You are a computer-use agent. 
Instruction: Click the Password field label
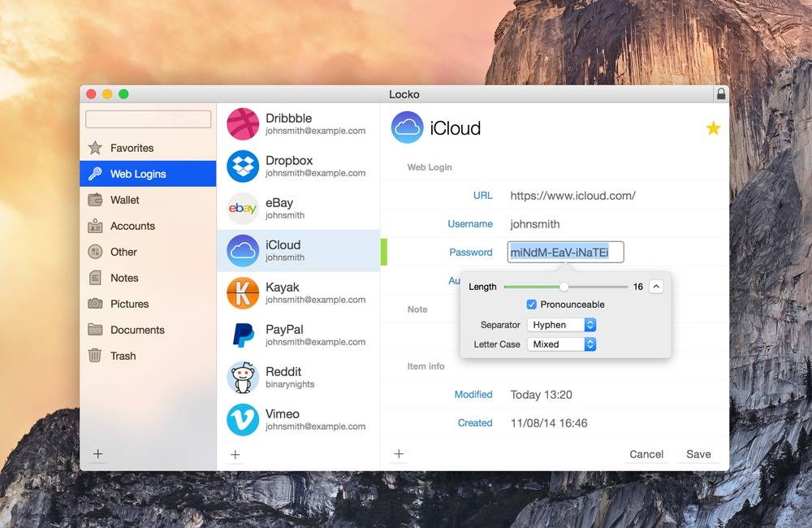[471, 253]
